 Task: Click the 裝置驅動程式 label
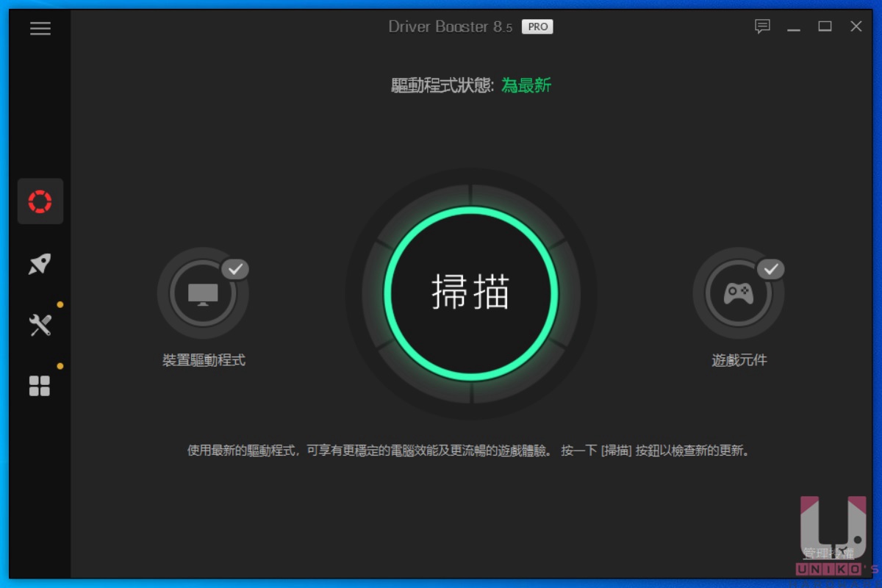coord(204,360)
